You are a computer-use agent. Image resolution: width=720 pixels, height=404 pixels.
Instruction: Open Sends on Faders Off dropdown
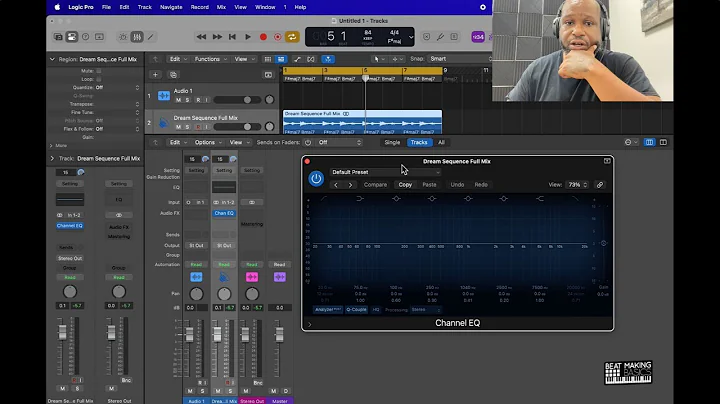339,142
